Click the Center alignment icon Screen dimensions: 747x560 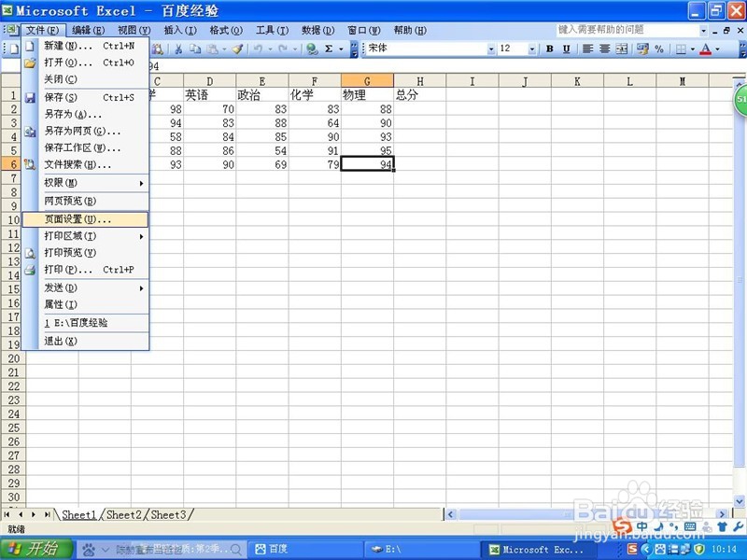[x=604, y=49]
